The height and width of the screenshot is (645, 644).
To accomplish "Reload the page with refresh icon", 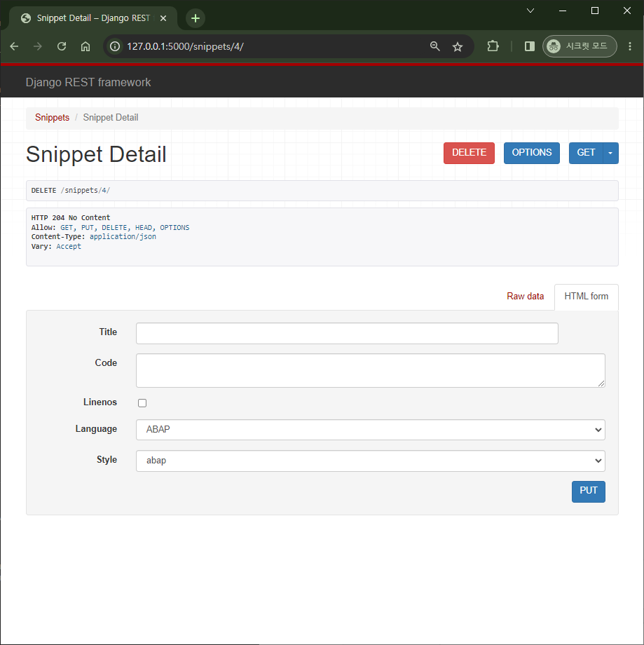I will click(62, 46).
